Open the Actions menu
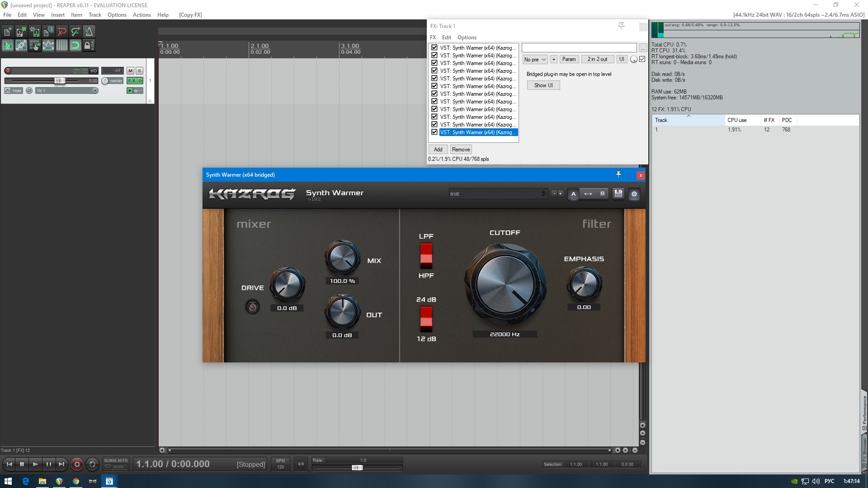This screenshot has width=868, height=488. pos(142,15)
